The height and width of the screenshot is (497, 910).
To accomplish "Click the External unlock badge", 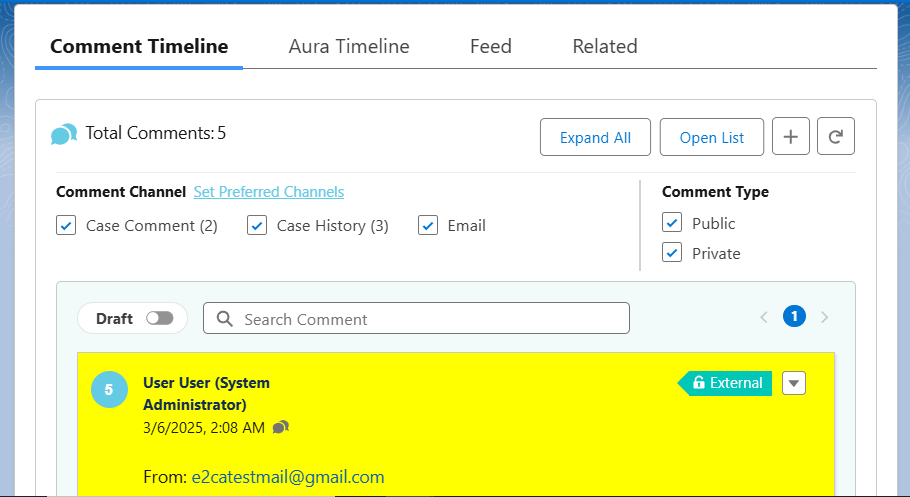I will tap(725, 383).
